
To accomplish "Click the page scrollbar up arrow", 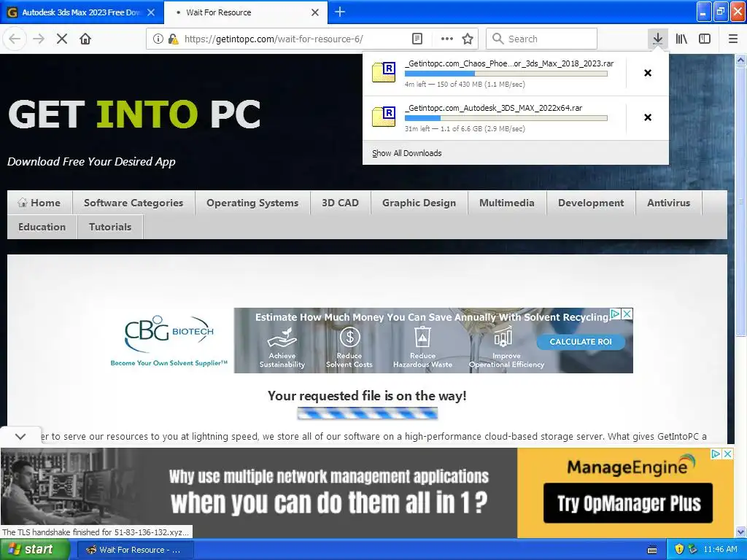I will (x=741, y=61).
